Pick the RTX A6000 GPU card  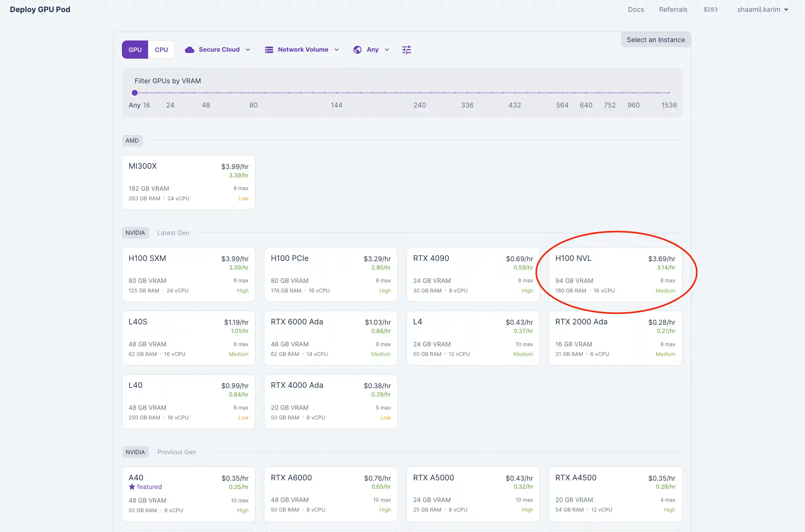330,494
